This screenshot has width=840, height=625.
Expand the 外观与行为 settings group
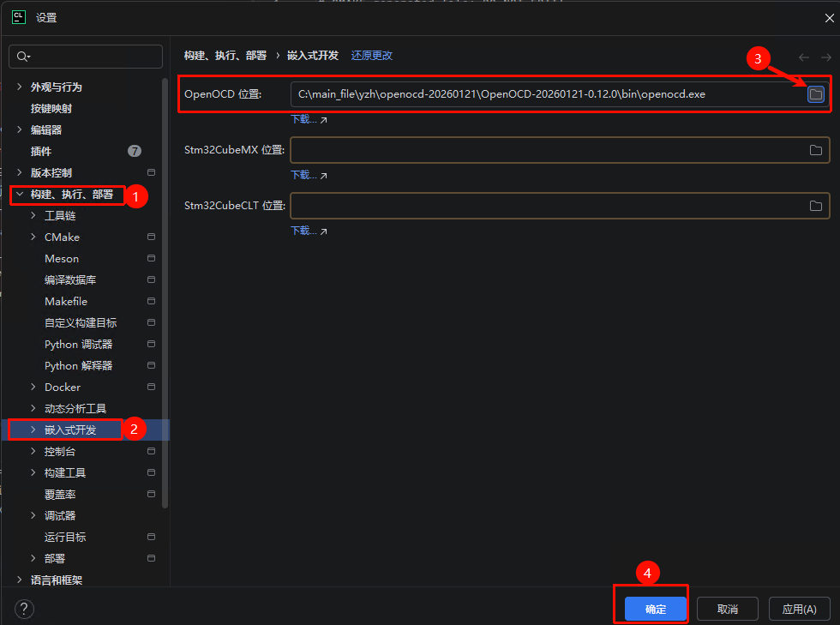tap(19, 87)
